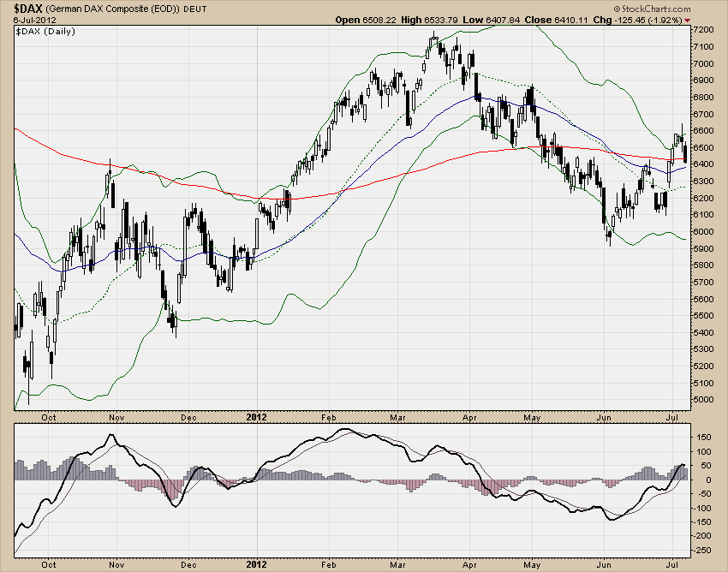
Task: Click the red down-arrow change indicator
Action: click(x=687, y=21)
